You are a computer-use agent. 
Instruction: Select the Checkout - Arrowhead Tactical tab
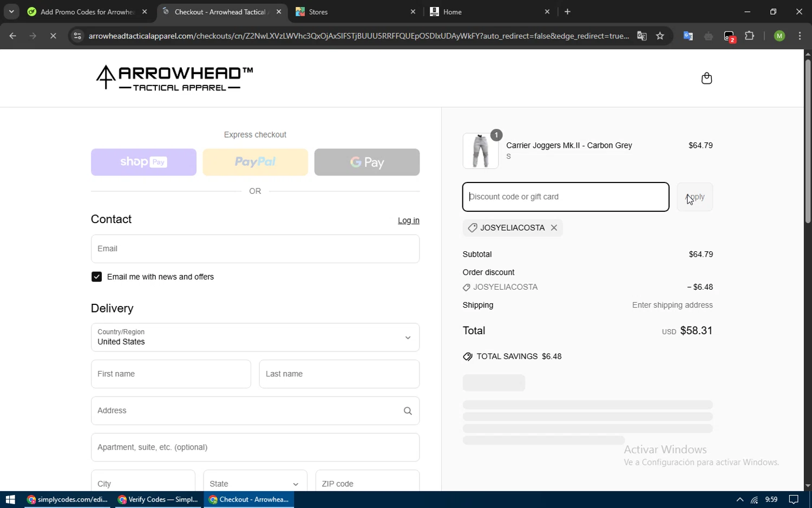[x=222, y=11]
